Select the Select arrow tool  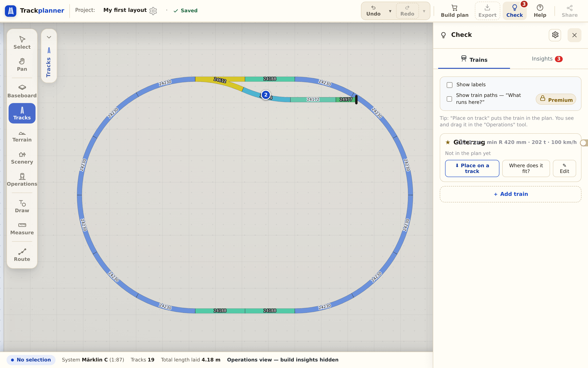coord(22,43)
